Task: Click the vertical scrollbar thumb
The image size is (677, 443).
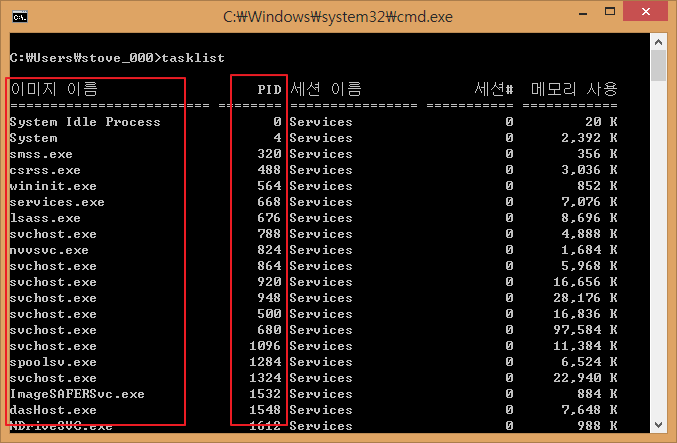Action: [x=658, y=65]
